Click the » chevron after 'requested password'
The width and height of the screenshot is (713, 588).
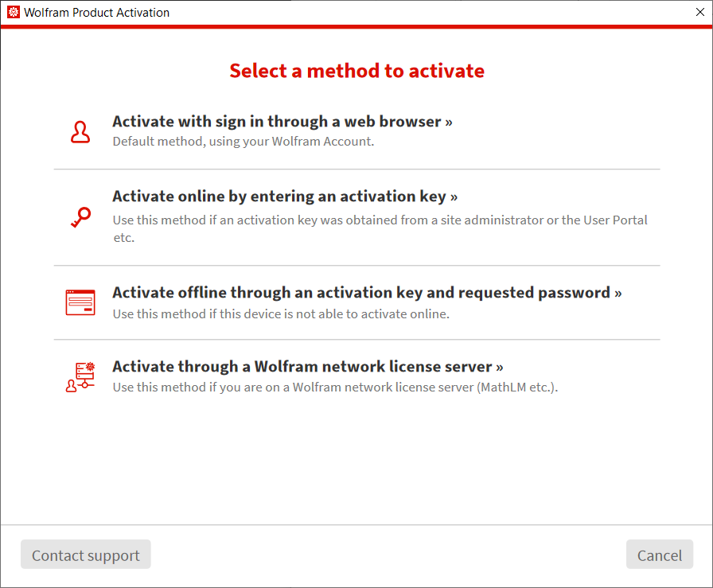(x=618, y=294)
